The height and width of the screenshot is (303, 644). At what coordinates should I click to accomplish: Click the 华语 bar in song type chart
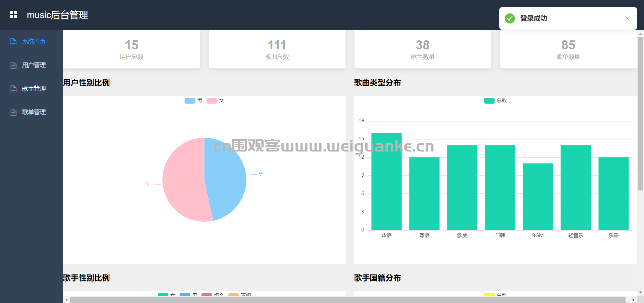pyautogui.click(x=386, y=182)
